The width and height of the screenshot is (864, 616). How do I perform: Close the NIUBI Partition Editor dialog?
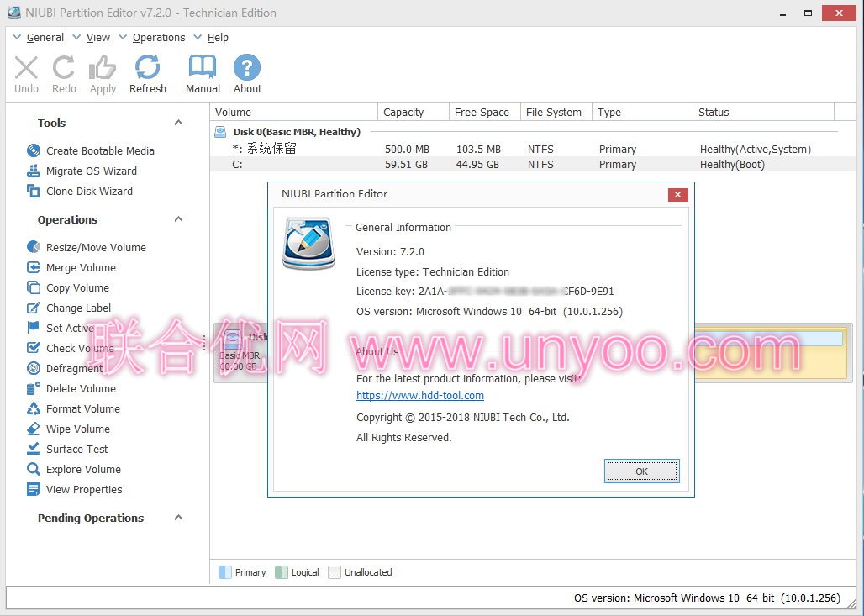coord(677,194)
